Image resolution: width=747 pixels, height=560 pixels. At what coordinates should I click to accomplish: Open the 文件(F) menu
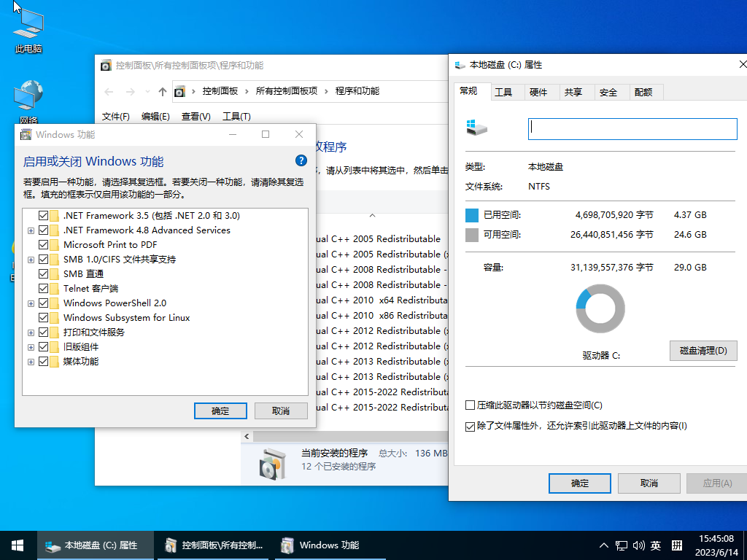[x=116, y=116]
